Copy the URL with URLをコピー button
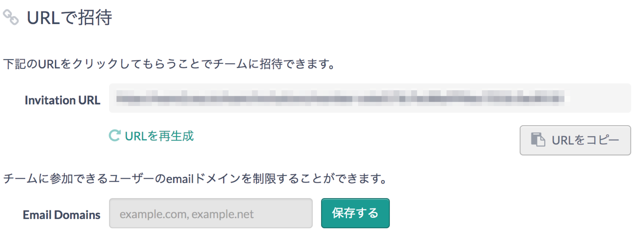644x250 pixels. pos(575,140)
